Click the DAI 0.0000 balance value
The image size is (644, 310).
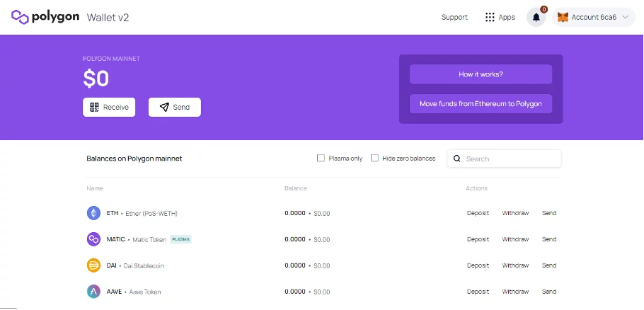click(295, 265)
